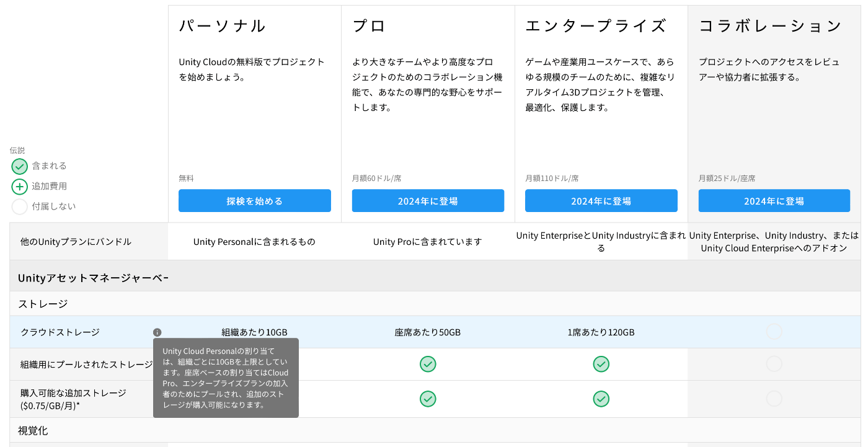Click the 無料 price text under パーソナル
Screen dimensions: 868x447
[x=186, y=178]
